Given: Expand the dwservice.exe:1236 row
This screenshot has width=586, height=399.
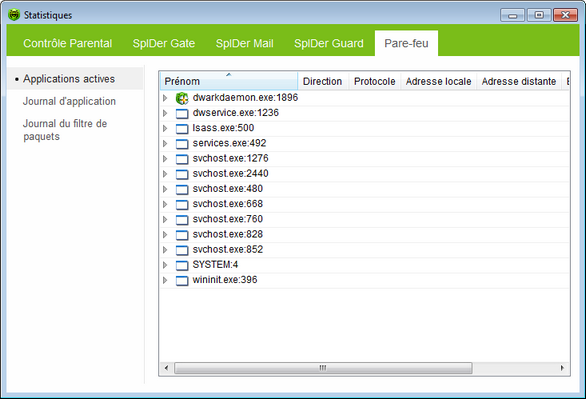Looking at the screenshot, I should click(x=165, y=113).
